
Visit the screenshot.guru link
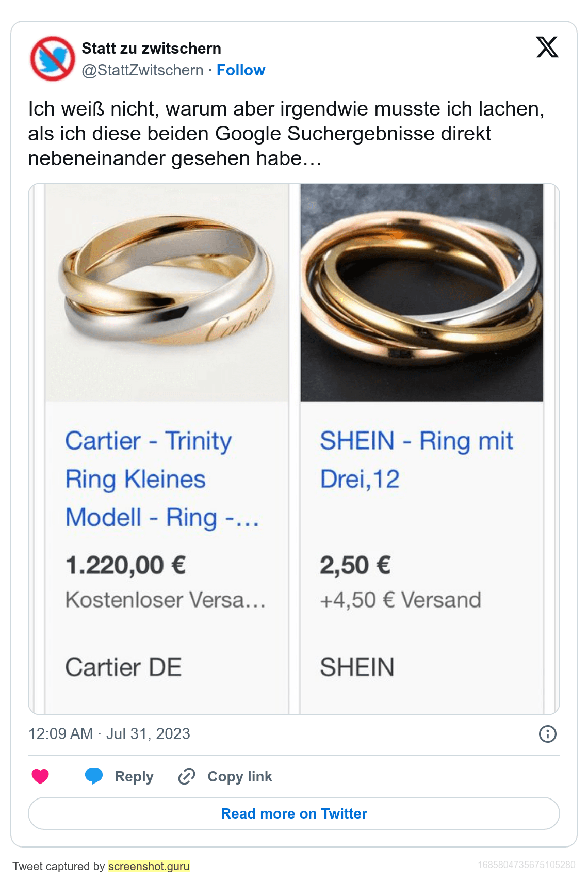149,866
